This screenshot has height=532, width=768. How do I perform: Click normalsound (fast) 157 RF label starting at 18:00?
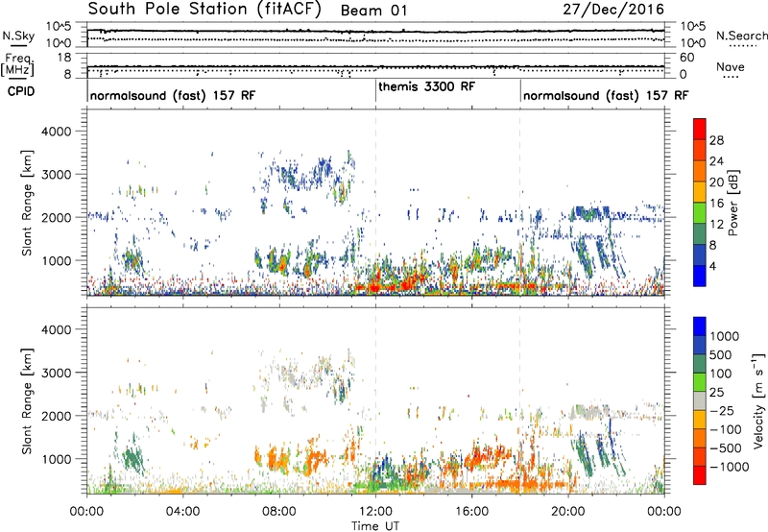[x=606, y=95]
